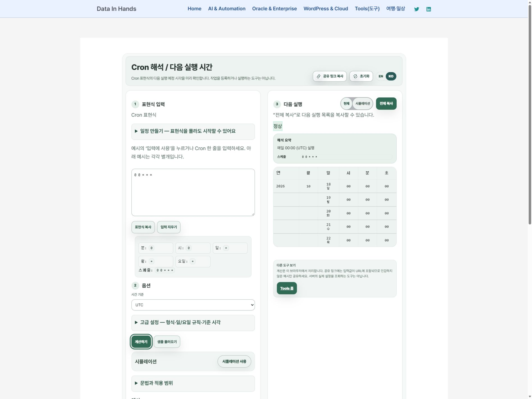Open the Twitter profile icon
The width and height of the screenshot is (532, 399).
[x=416, y=9]
